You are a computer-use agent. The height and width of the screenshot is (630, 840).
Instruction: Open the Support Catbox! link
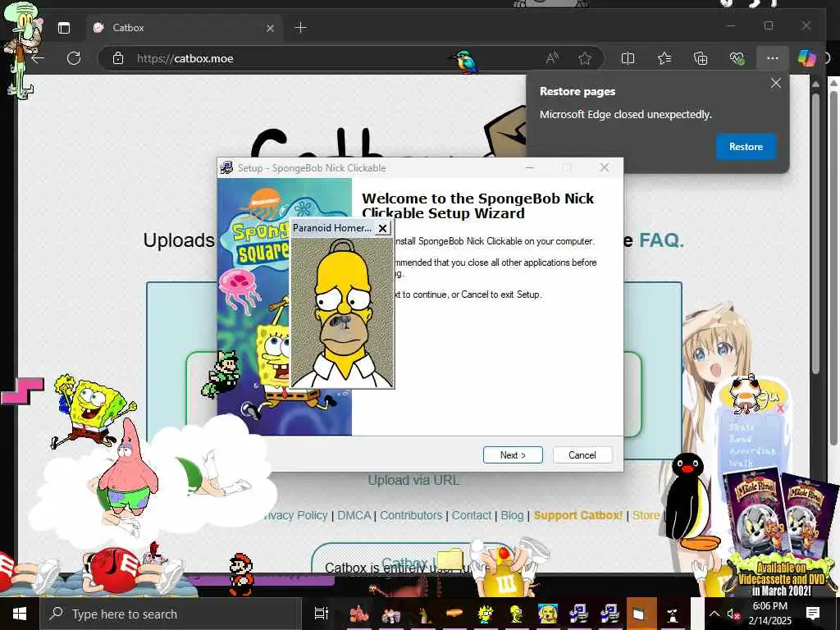[x=578, y=515]
